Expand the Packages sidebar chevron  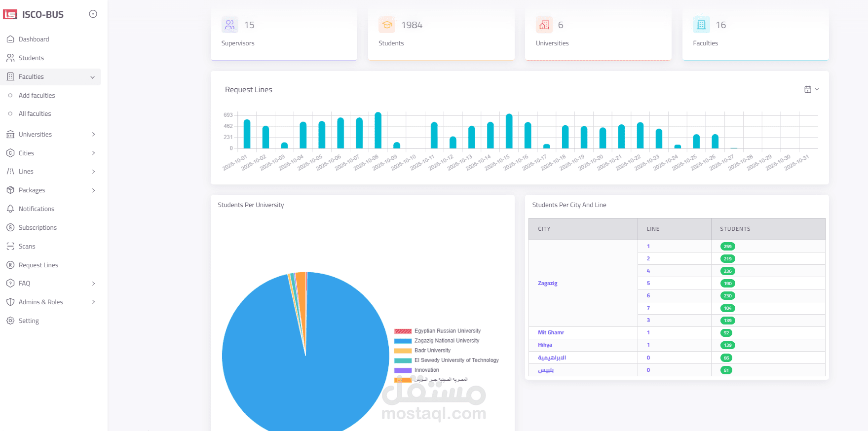tap(93, 190)
